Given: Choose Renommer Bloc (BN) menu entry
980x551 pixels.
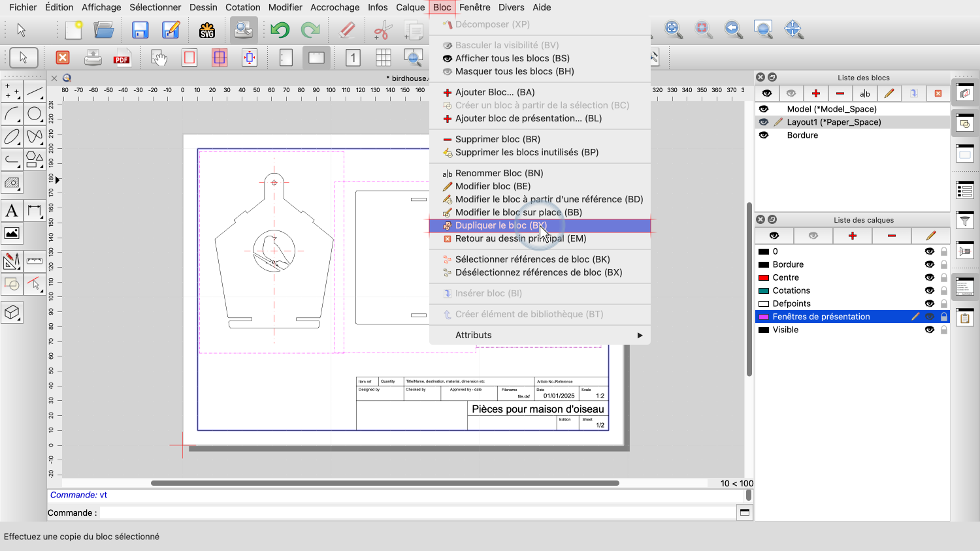Looking at the screenshot, I should point(499,173).
